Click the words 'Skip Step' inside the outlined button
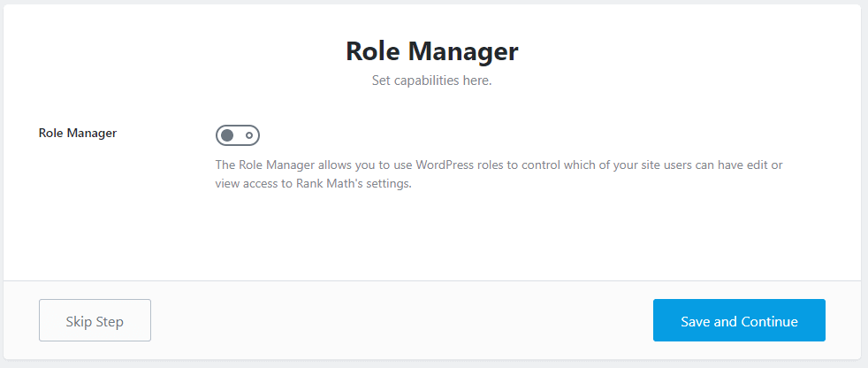The image size is (868, 368). (95, 321)
